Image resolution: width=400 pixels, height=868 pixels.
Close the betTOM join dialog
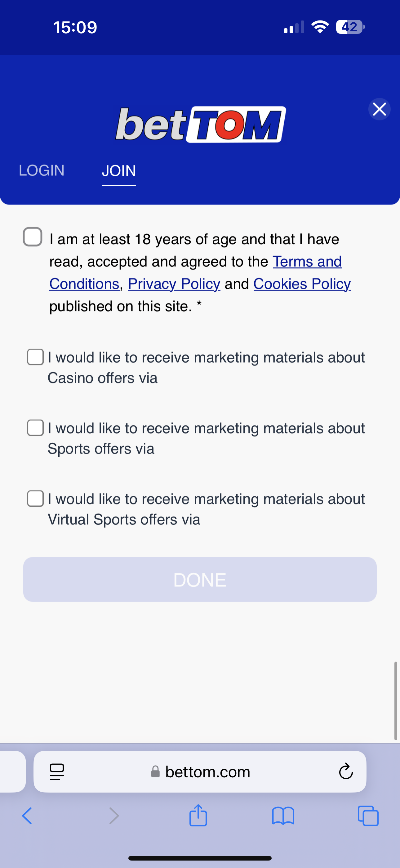pyautogui.click(x=379, y=109)
